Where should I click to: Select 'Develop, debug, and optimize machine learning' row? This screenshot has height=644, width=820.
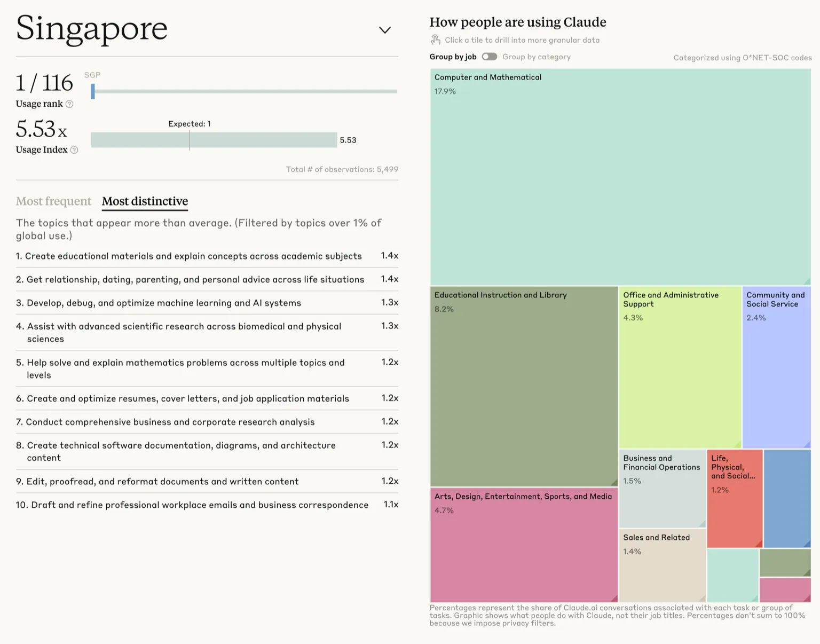[207, 303]
